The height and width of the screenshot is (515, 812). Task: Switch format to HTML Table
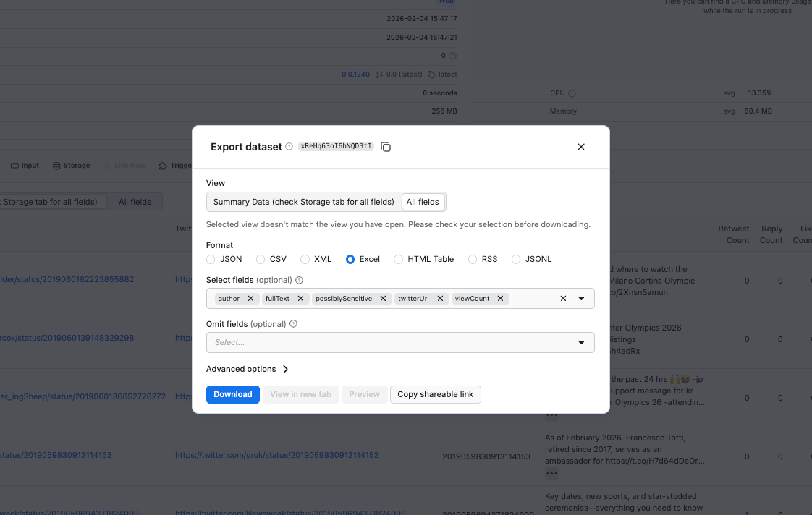pyautogui.click(x=398, y=259)
